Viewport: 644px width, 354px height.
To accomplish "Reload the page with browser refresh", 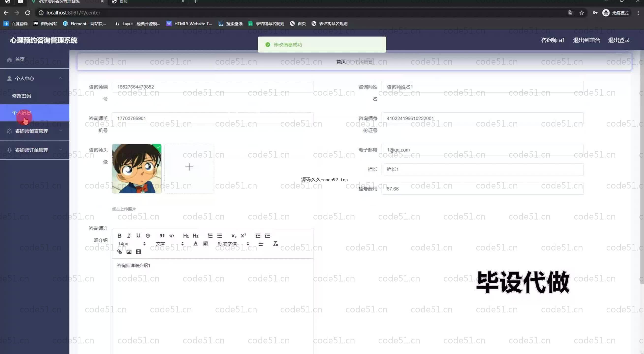I will pyautogui.click(x=28, y=13).
